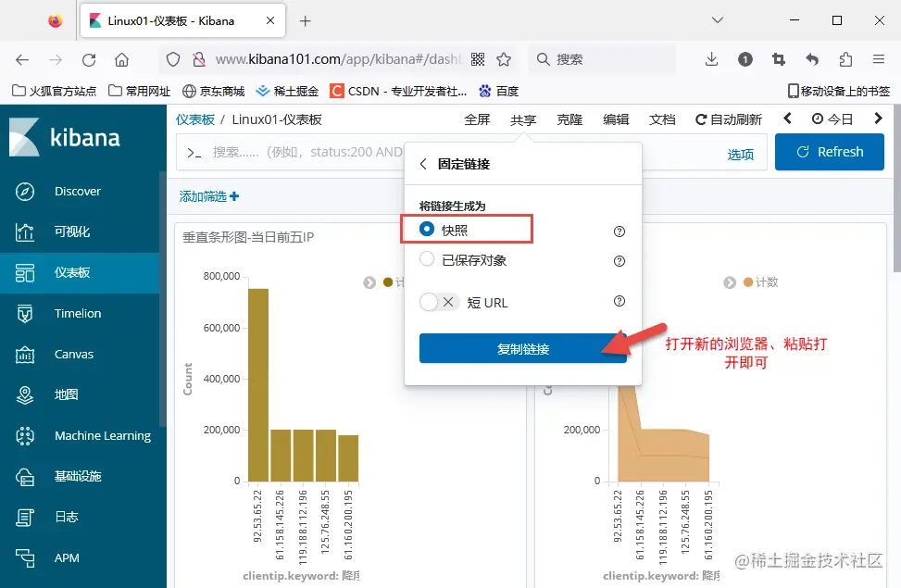Open 全屏 fullscreen mode
901x588 pixels.
[477, 120]
